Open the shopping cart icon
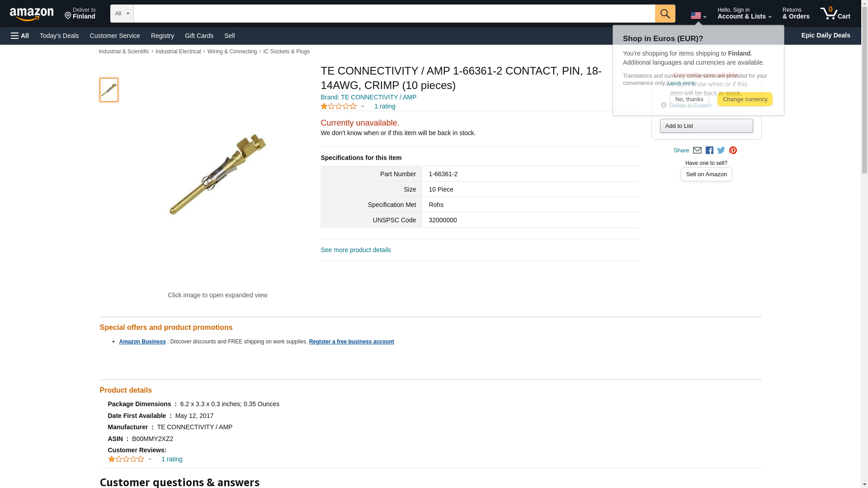 coord(835,14)
